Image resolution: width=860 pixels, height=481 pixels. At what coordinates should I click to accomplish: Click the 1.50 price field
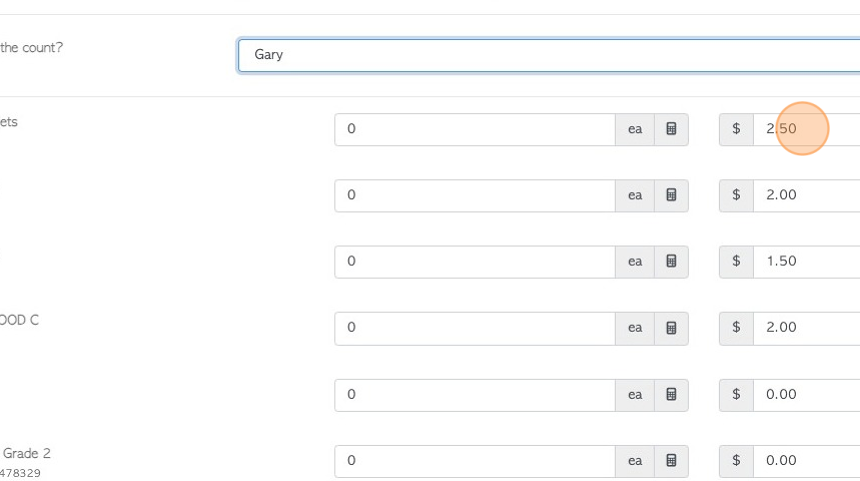807,262
